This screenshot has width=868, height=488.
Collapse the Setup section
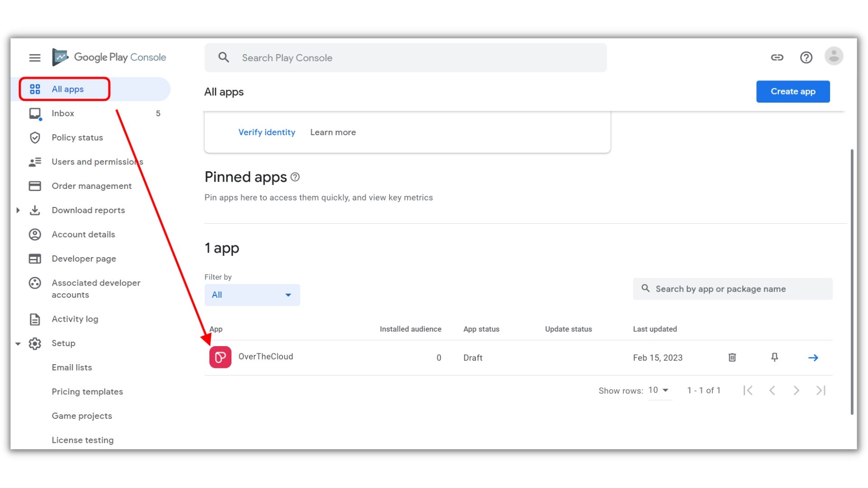coord(18,343)
